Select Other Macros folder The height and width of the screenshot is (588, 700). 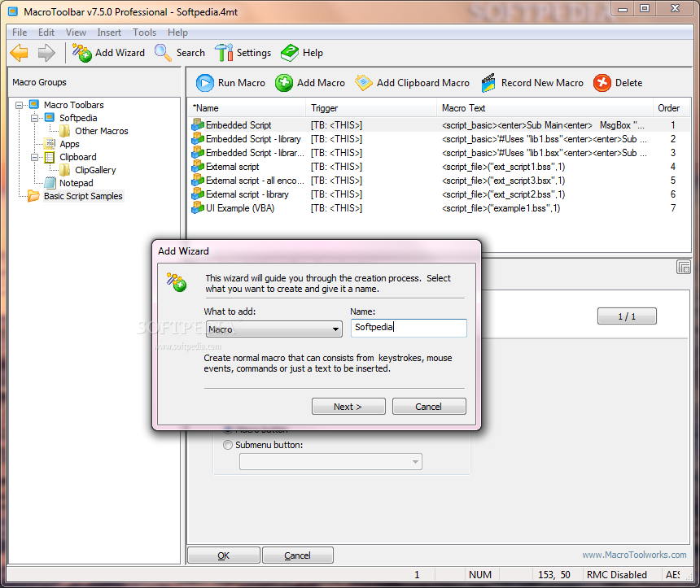(x=102, y=131)
